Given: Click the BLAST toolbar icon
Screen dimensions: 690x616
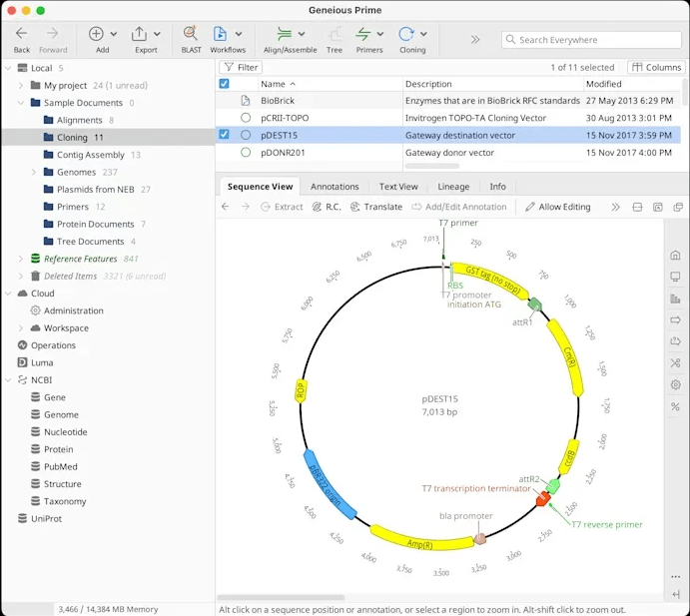Looking at the screenshot, I should click(190, 35).
